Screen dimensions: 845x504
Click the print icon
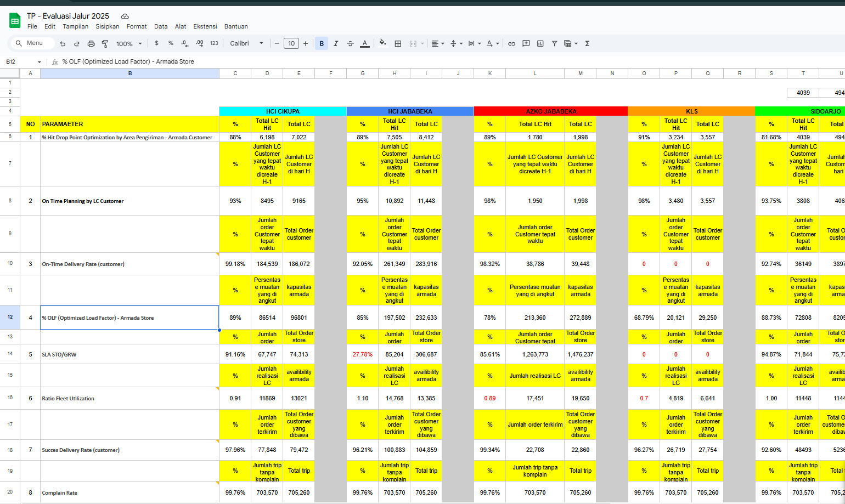[91, 43]
